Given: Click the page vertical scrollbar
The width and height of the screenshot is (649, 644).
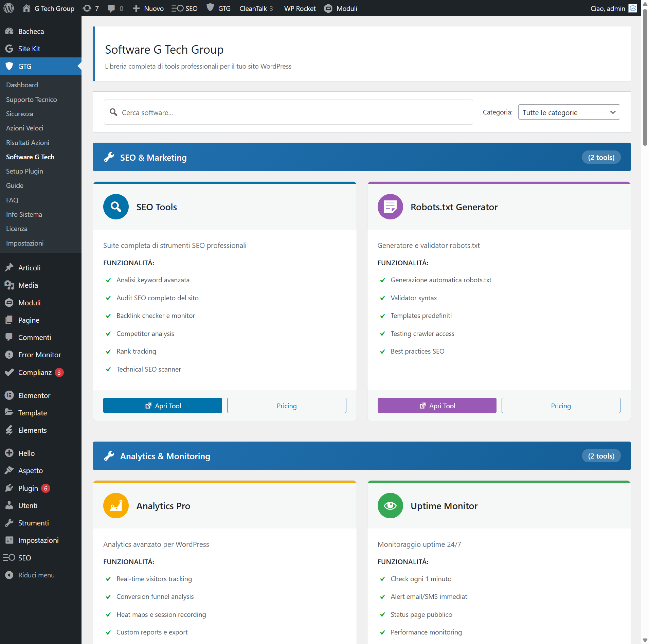Looking at the screenshot, I should (x=645, y=78).
